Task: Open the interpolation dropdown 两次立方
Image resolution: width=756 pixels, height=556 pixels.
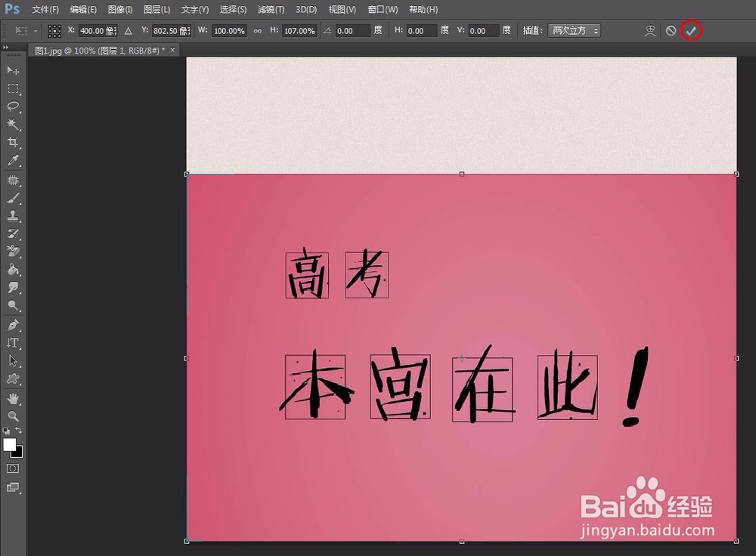Action: coord(575,31)
